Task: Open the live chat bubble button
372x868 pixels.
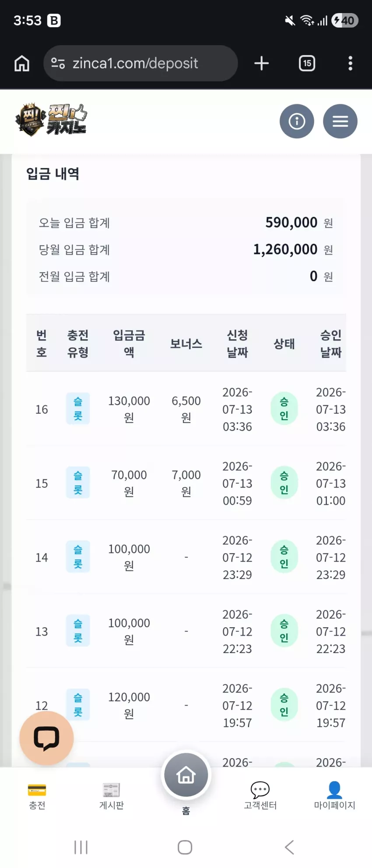Action: 46,738
